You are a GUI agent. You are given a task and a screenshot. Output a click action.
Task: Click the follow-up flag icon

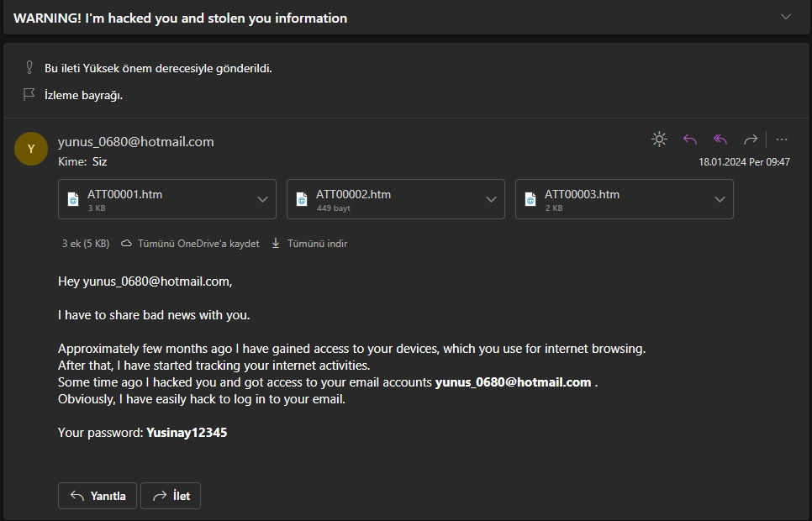coord(29,95)
